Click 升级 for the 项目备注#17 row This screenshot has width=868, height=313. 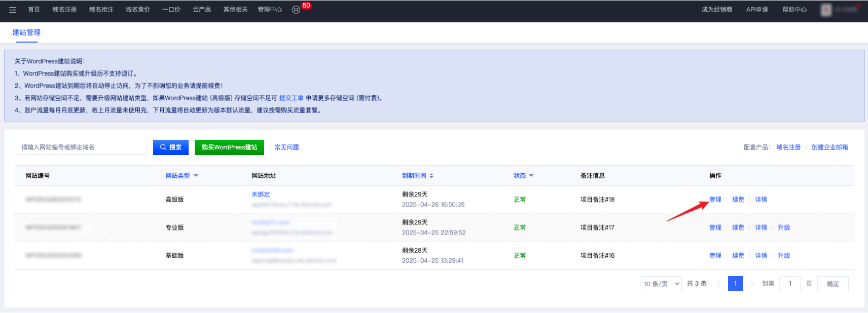pos(784,228)
